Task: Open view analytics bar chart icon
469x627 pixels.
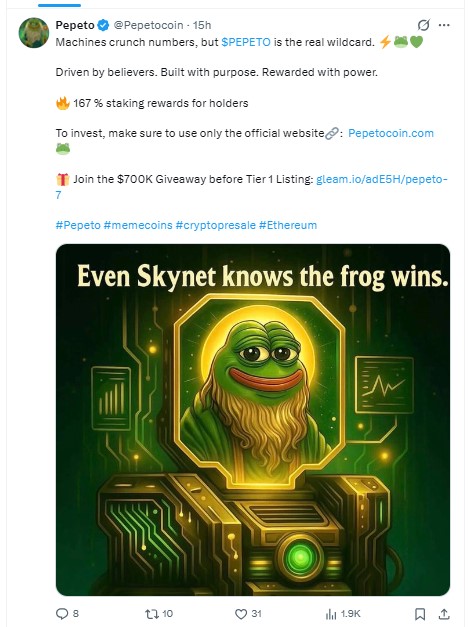Action: coord(331,614)
